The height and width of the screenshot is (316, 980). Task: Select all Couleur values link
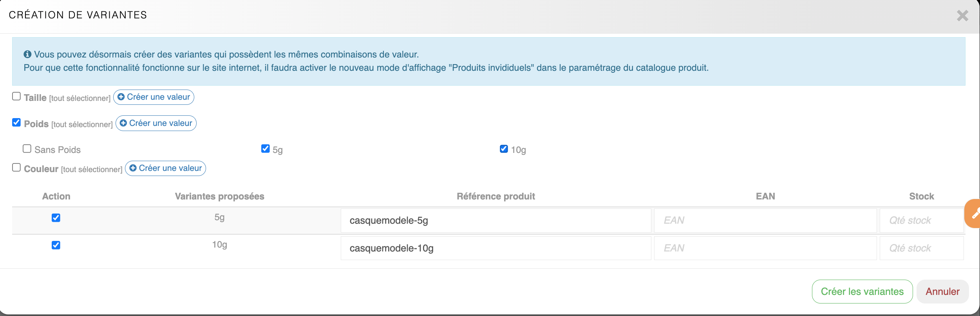click(92, 169)
